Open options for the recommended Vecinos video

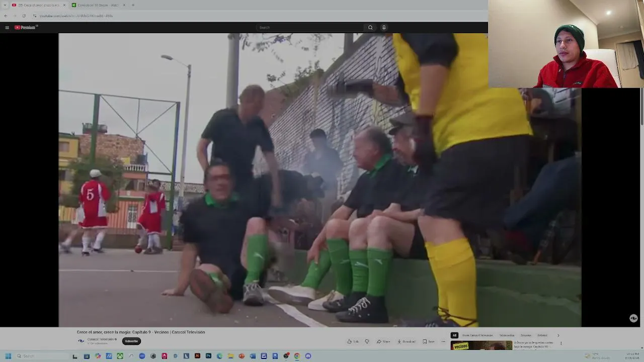(x=561, y=343)
